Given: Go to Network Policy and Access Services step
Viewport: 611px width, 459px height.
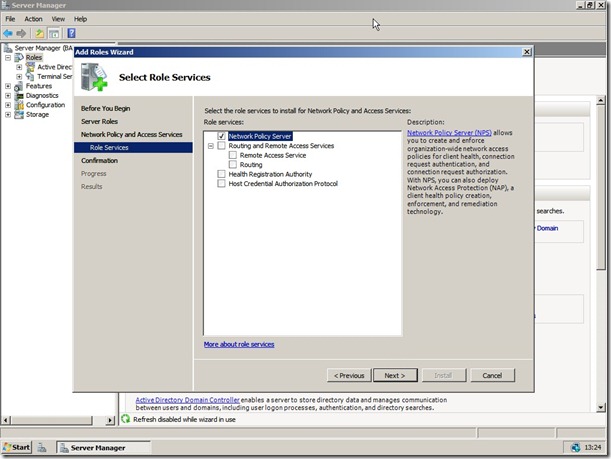Looking at the screenshot, I should [x=132, y=134].
